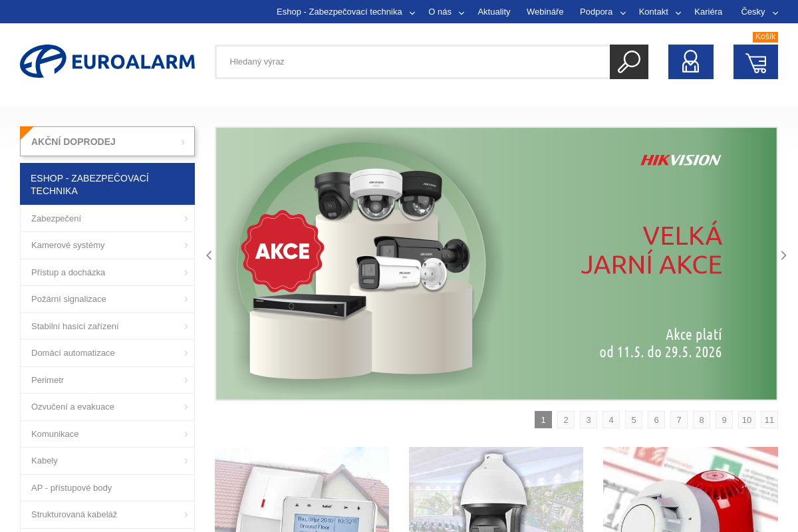The width and height of the screenshot is (798, 532).
Task: Go to banner slide 1
Action: pos(543,420)
